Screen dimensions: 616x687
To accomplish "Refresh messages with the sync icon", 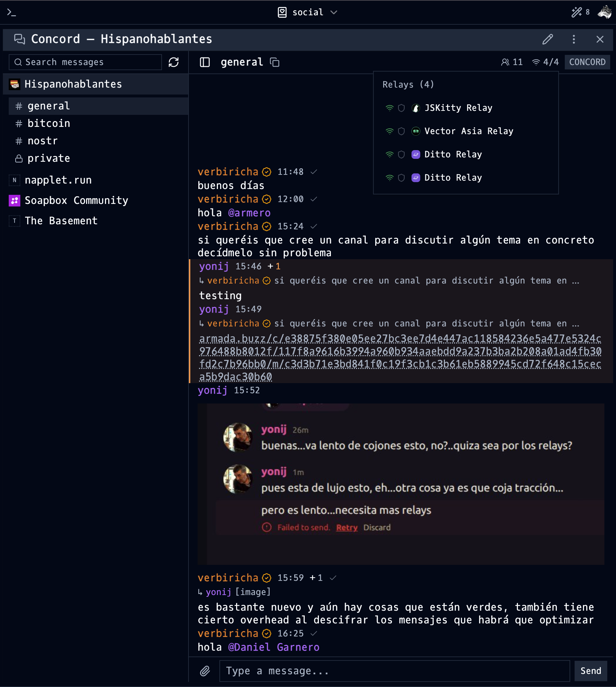I will click(x=174, y=62).
